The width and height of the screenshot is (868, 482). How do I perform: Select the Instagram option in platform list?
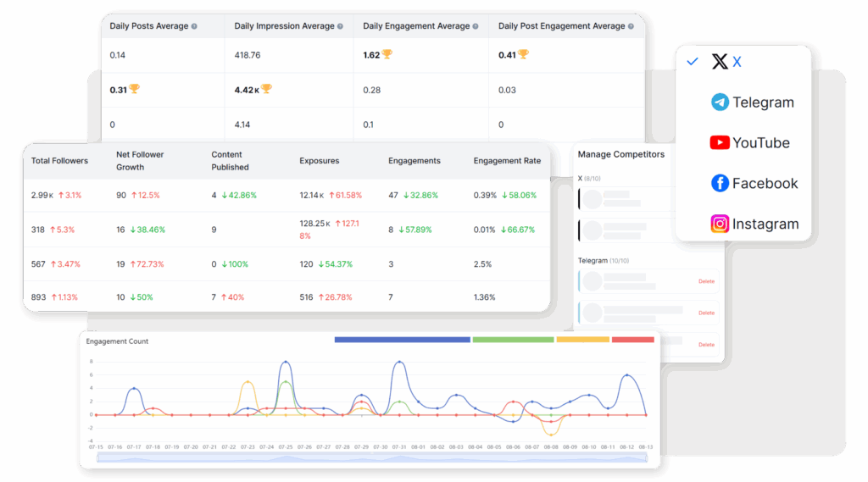point(765,224)
